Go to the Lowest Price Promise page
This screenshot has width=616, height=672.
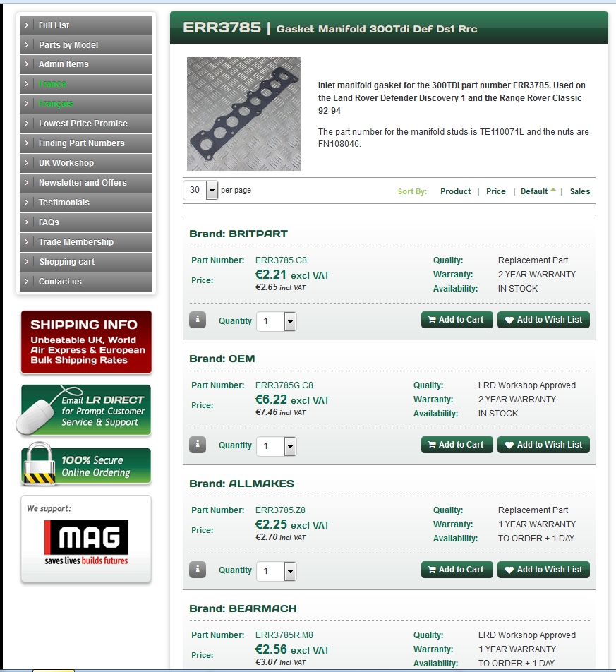tap(83, 124)
